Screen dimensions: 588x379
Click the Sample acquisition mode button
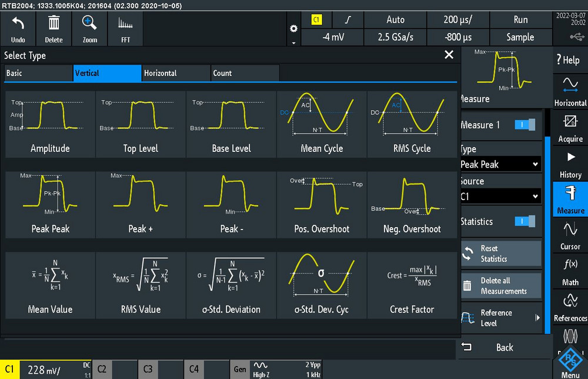[520, 37]
